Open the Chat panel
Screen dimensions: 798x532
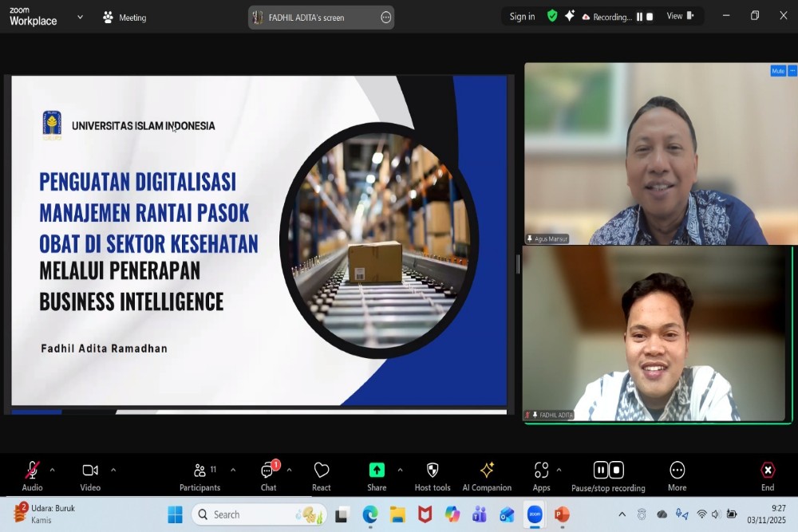pyautogui.click(x=268, y=470)
